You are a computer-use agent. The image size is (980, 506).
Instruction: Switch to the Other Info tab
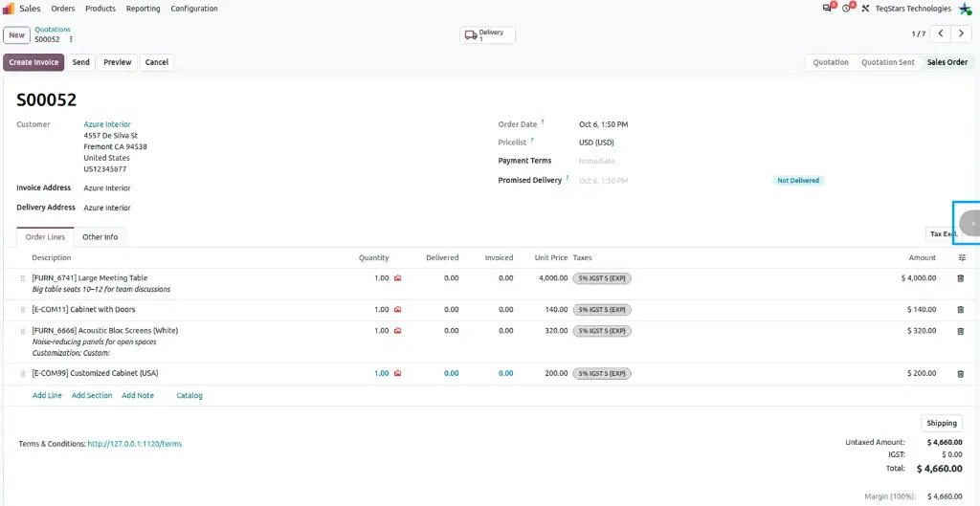[x=100, y=237]
